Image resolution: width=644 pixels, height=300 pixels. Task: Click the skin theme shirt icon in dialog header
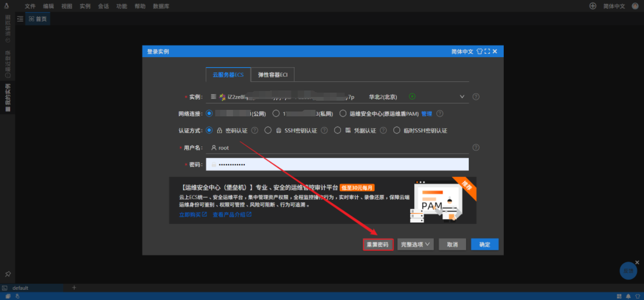(x=479, y=52)
